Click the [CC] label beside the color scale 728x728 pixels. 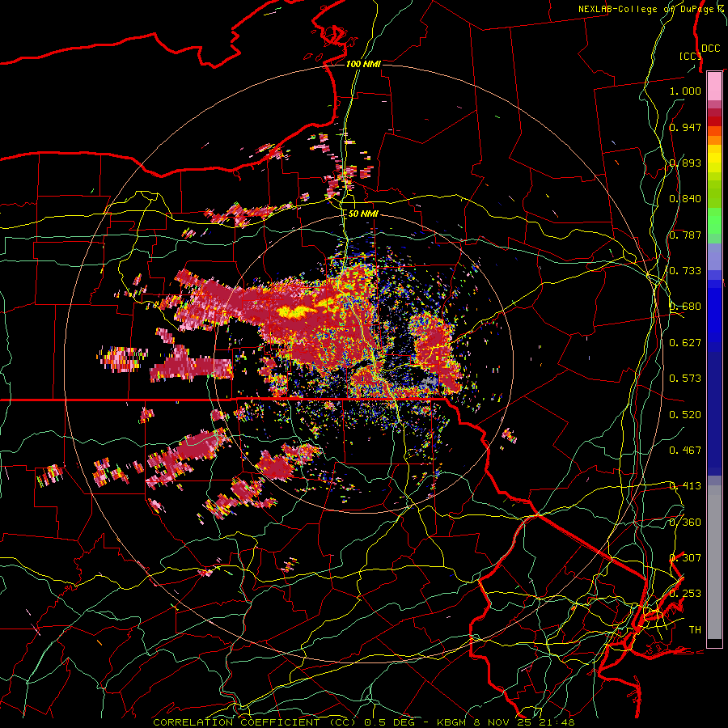pos(690,56)
